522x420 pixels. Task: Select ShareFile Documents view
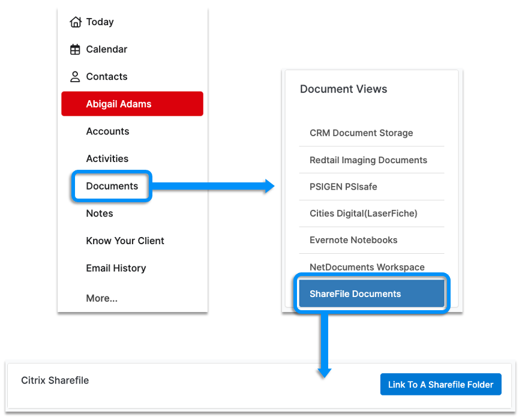371,293
